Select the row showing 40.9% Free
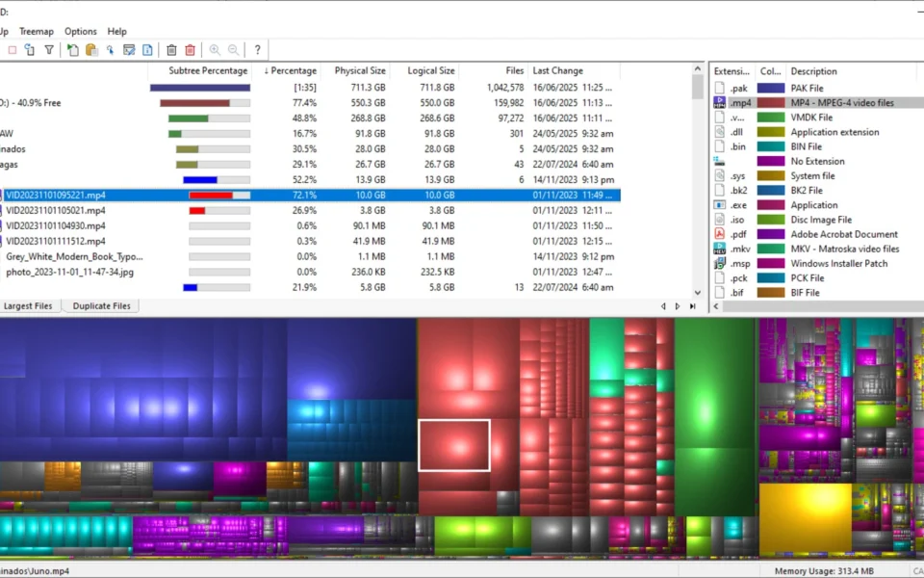This screenshot has width=924, height=578. pos(310,103)
